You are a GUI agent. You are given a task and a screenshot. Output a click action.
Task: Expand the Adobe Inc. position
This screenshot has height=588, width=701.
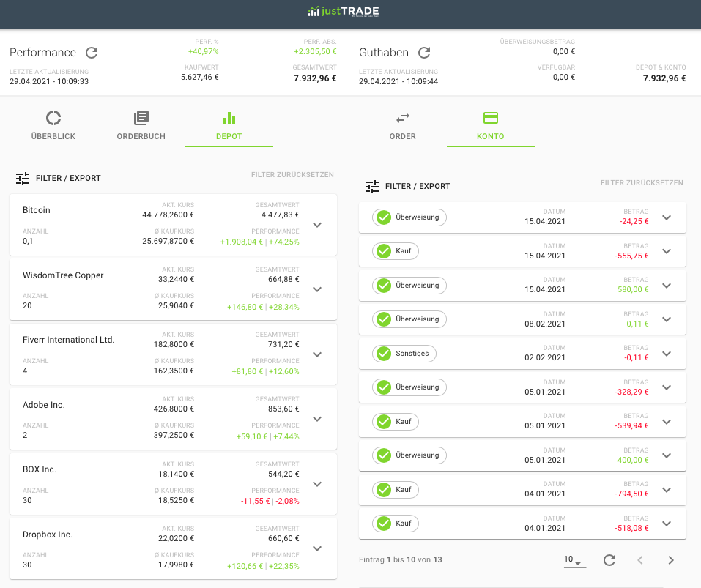317,419
